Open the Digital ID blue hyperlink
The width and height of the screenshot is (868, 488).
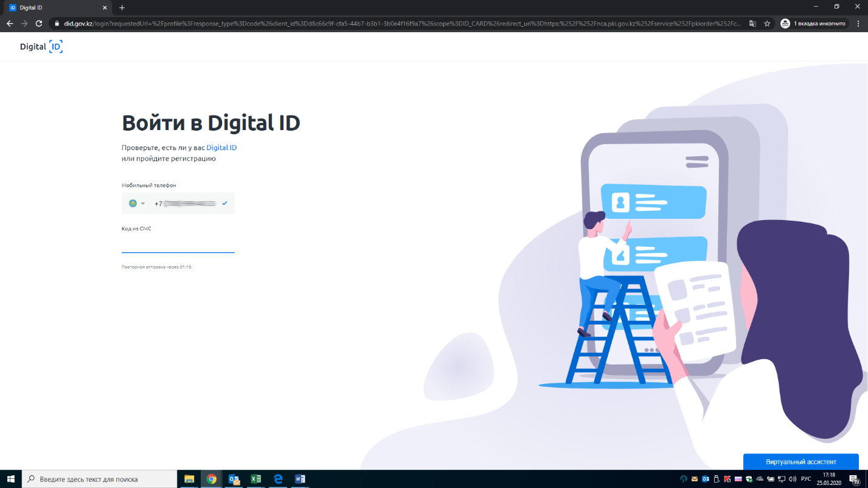coord(221,148)
